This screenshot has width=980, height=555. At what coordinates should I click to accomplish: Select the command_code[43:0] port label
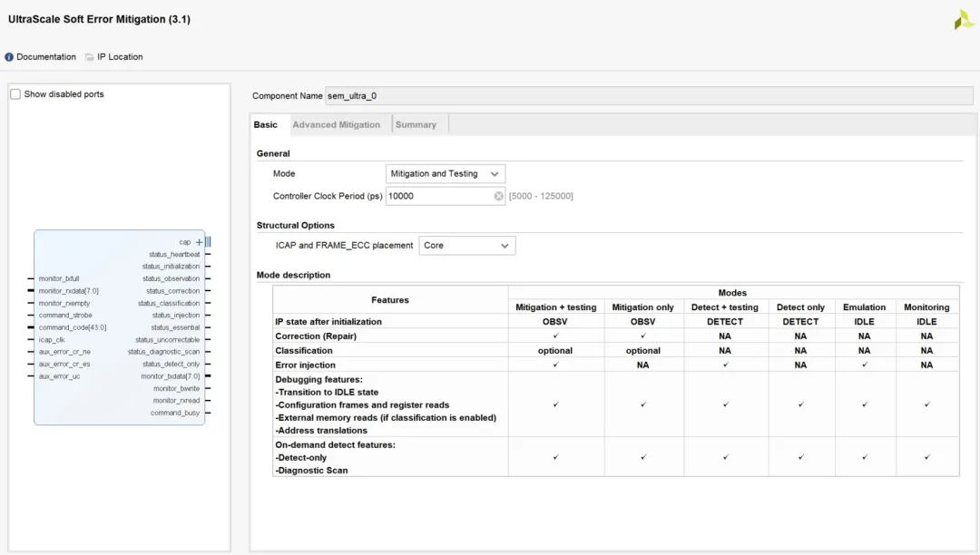(x=72, y=327)
